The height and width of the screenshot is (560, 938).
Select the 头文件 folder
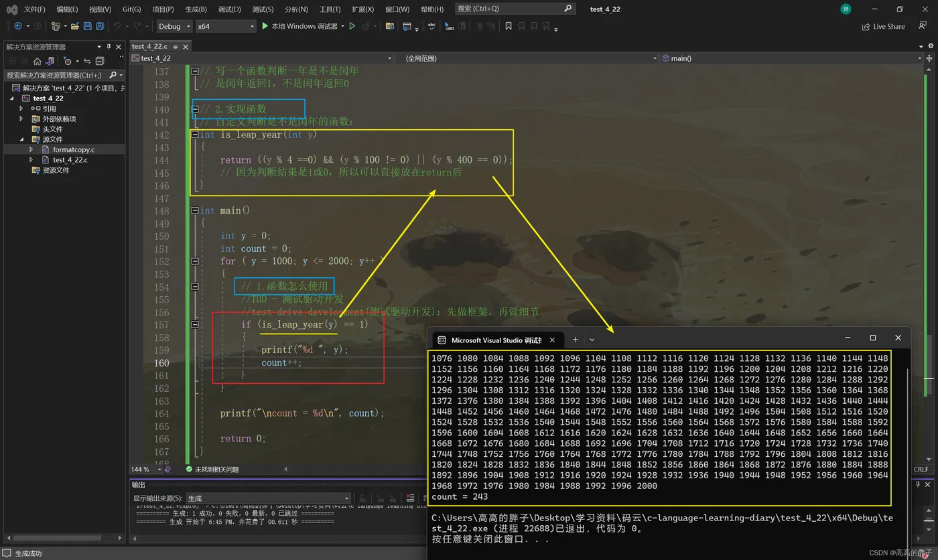52,129
